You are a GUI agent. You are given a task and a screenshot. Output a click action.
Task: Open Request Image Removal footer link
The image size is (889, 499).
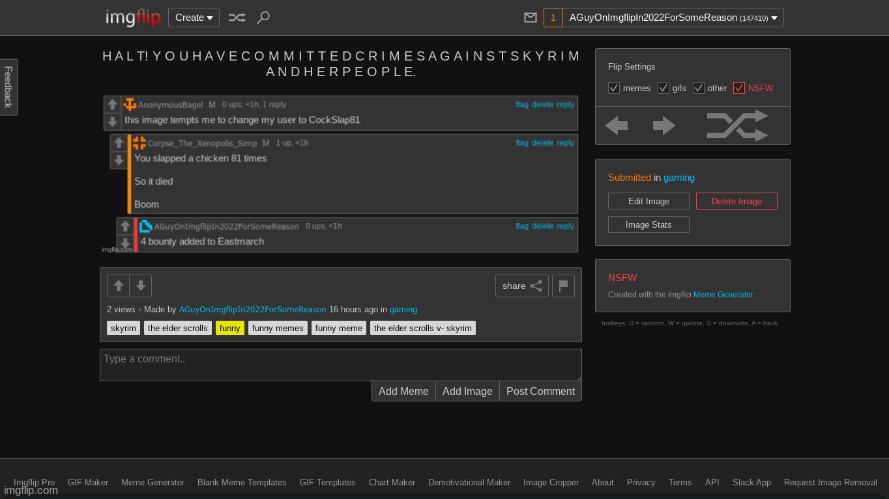pyautogui.click(x=831, y=483)
